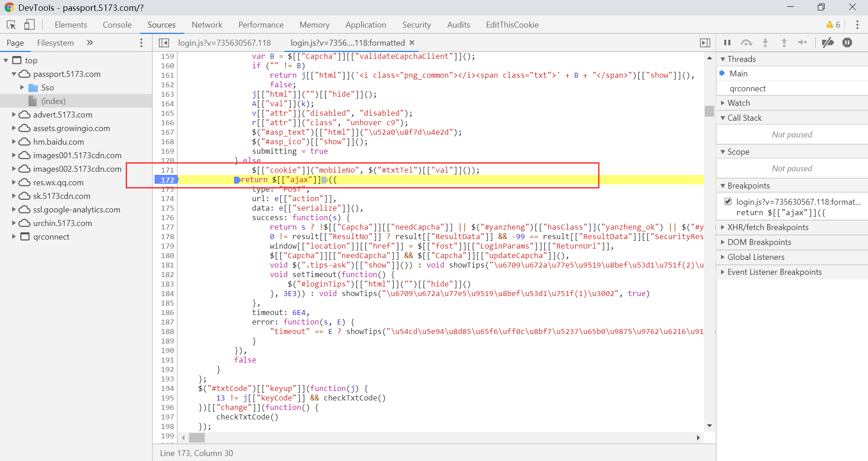Open the Network tab
The width and height of the screenshot is (868, 461).
click(x=207, y=25)
